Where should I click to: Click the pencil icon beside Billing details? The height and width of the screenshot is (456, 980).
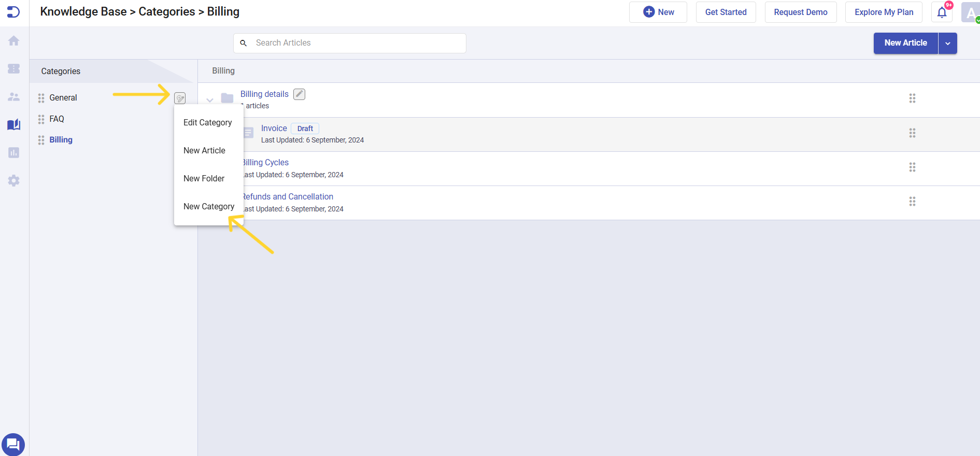pos(299,94)
